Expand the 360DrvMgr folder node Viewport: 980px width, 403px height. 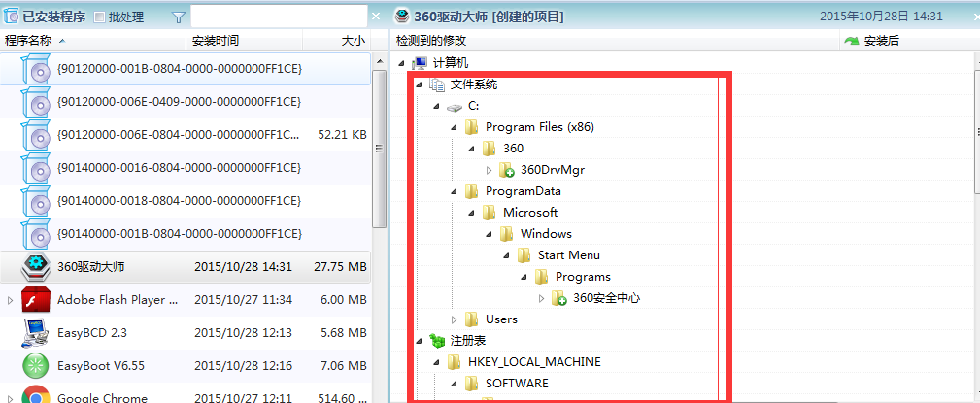(x=490, y=170)
